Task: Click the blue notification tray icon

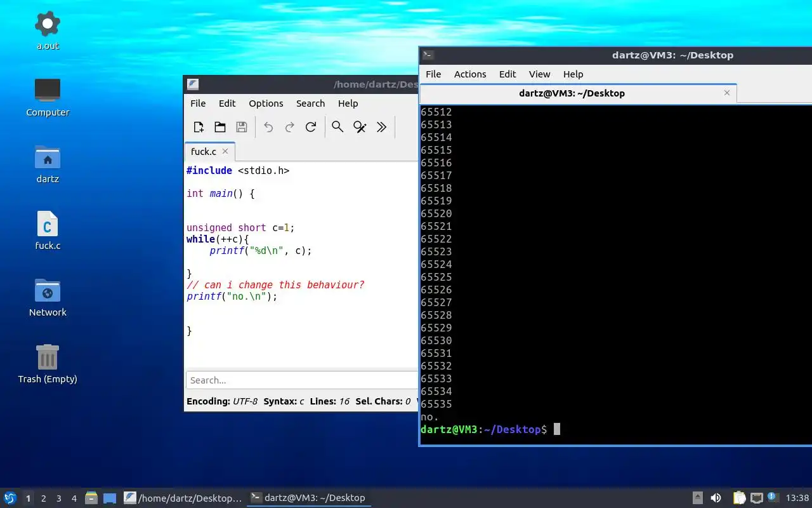Action: [773, 497]
